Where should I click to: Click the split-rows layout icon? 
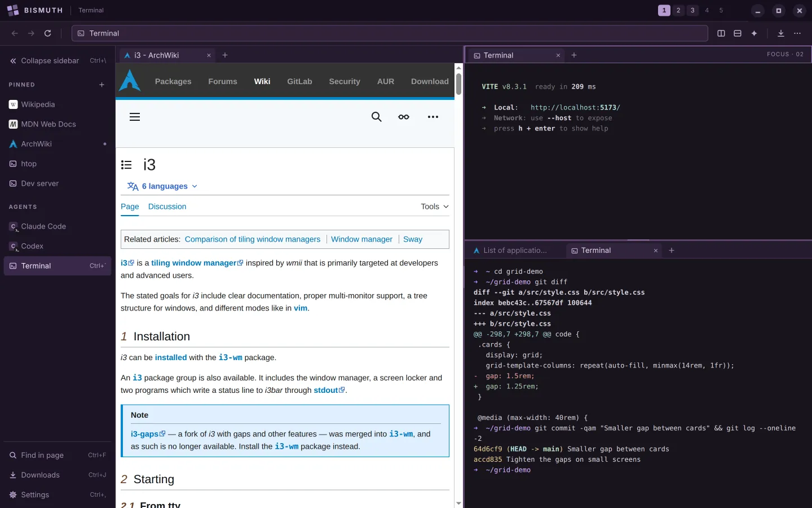[738, 33]
